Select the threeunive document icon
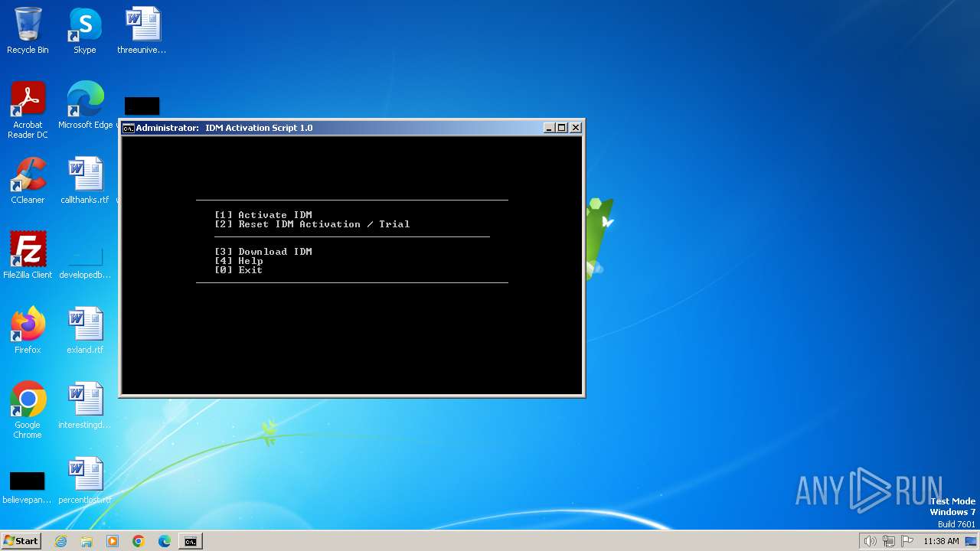 pyautogui.click(x=142, y=31)
